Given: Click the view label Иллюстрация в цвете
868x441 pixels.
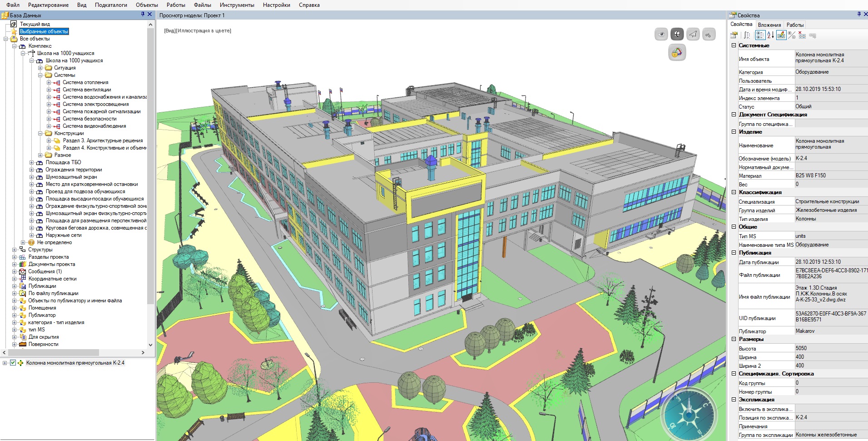Looking at the screenshot, I should pos(204,30).
